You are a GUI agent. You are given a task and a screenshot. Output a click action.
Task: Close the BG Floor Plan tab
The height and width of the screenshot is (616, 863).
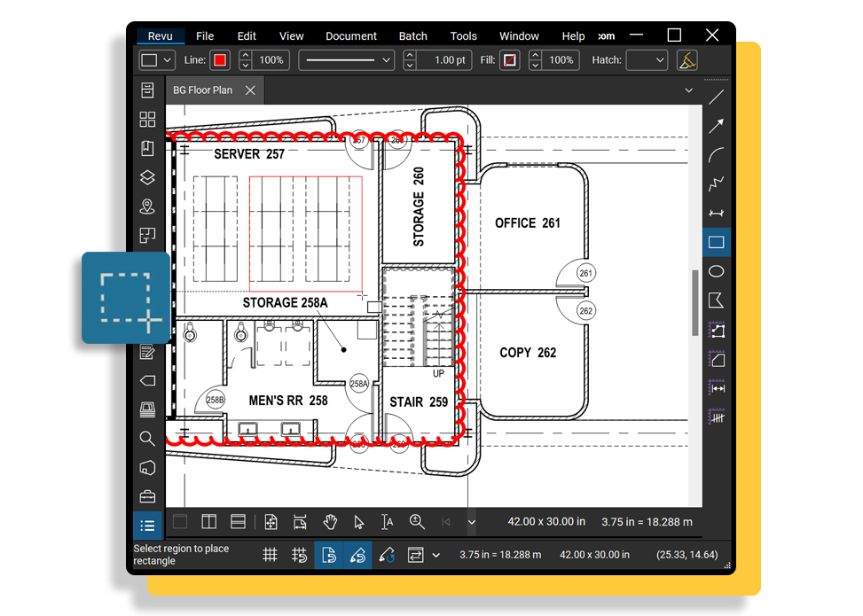[x=250, y=90]
